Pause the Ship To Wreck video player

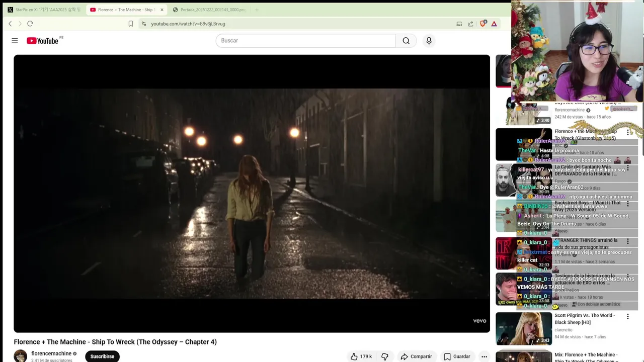(252, 194)
